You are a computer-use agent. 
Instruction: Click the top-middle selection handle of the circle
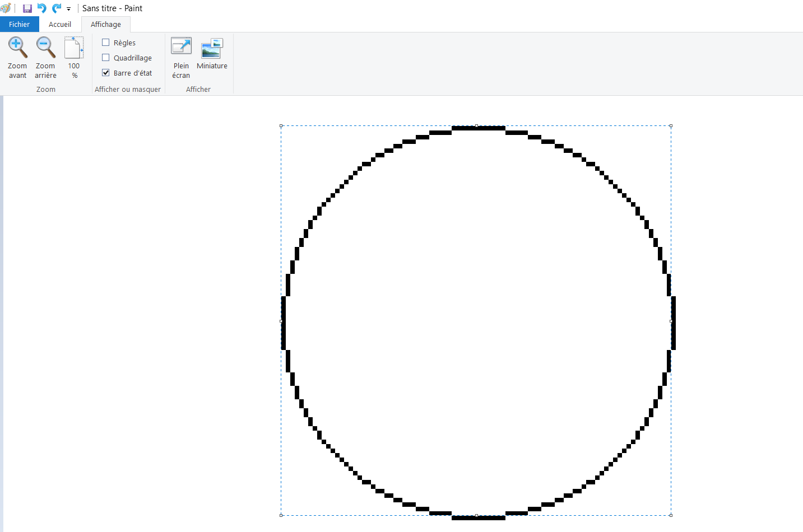coord(476,126)
